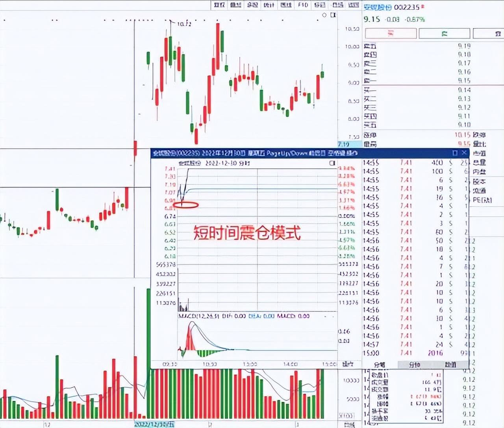Activate the 画线 drawing toolbar button
504x428 pixels.
pos(286,5)
